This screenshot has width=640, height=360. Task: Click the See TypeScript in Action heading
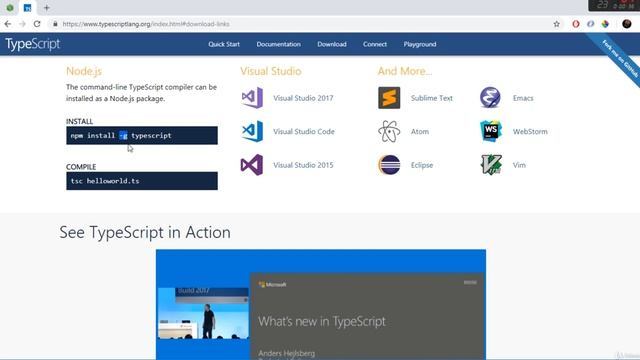click(145, 232)
